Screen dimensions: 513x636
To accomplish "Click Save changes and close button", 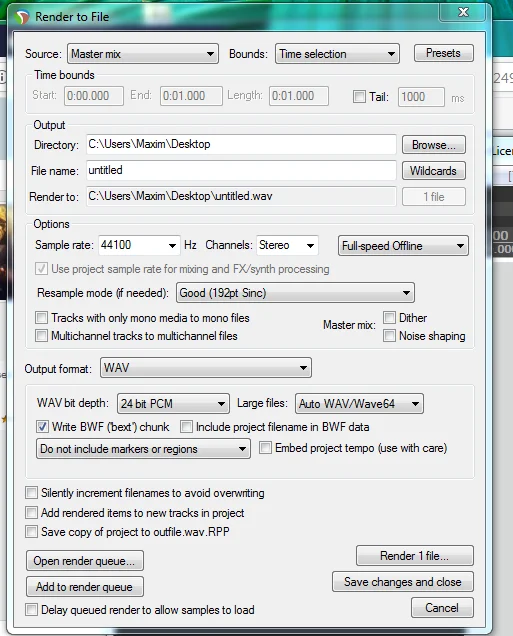I will (x=403, y=582).
